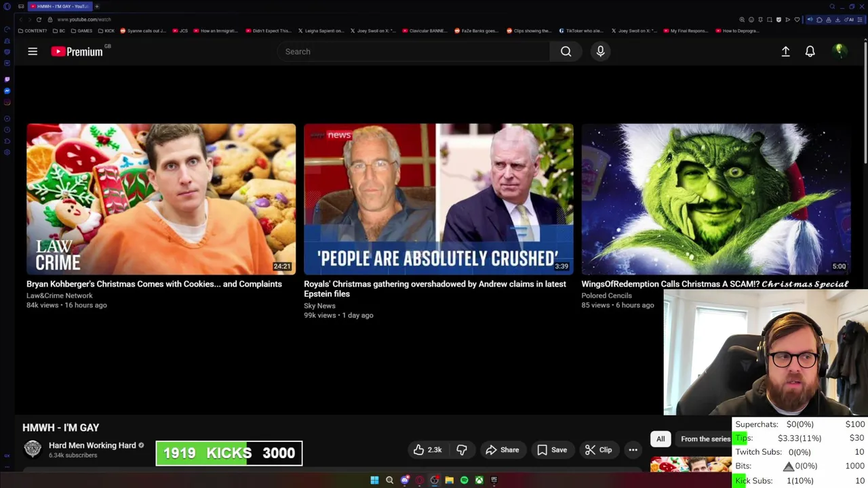Open the YouTube hamburger guide menu
Viewport: 868px width, 488px height.
[33, 52]
